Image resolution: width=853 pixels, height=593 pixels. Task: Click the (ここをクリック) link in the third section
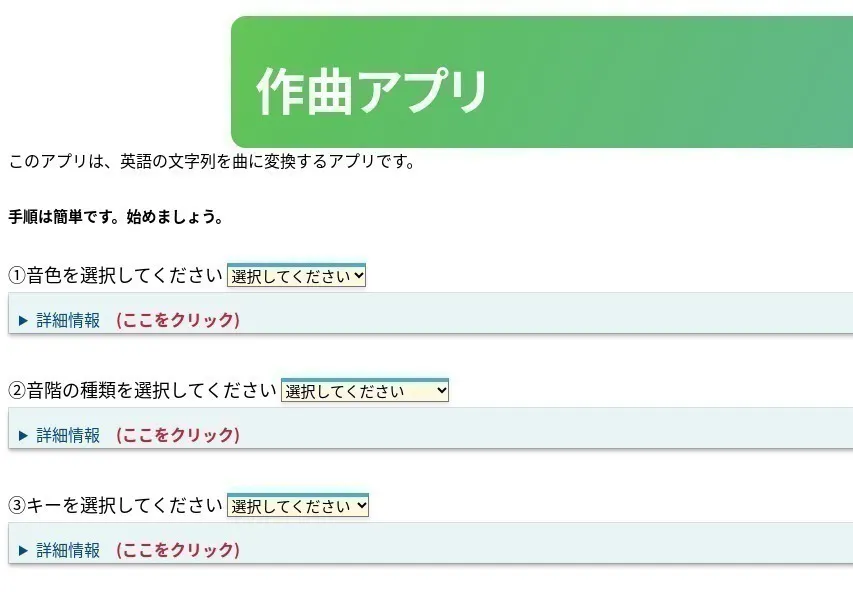(178, 549)
